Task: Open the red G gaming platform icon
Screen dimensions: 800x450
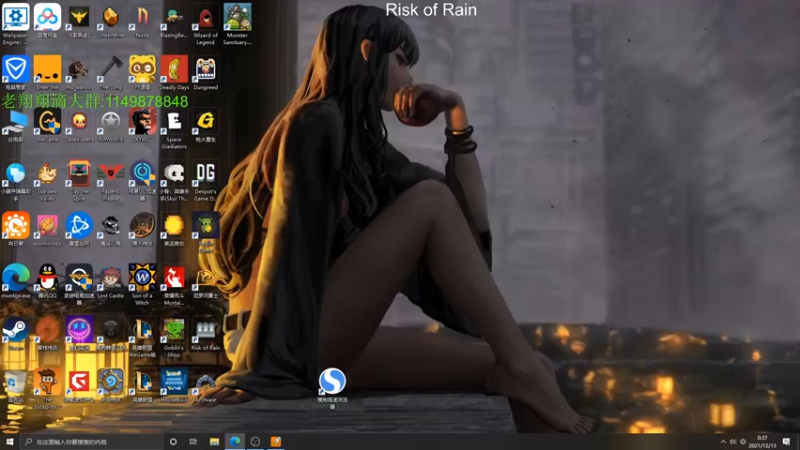Action: [79, 386]
